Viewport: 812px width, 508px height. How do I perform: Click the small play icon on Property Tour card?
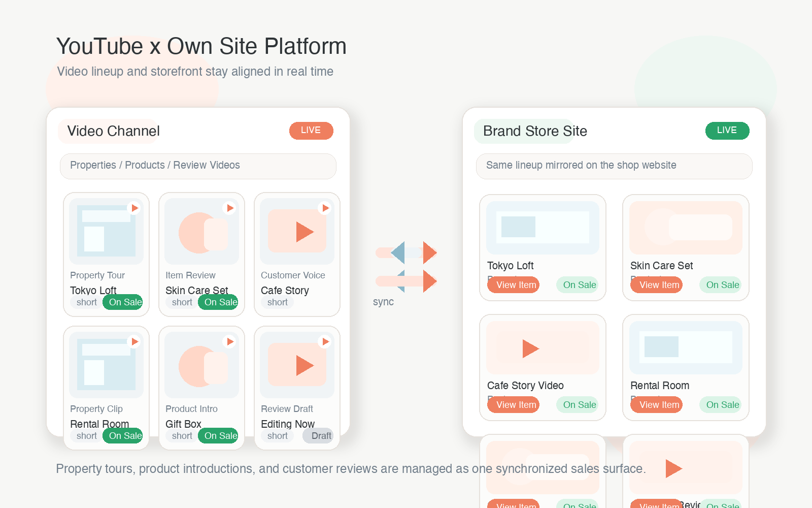point(134,208)
